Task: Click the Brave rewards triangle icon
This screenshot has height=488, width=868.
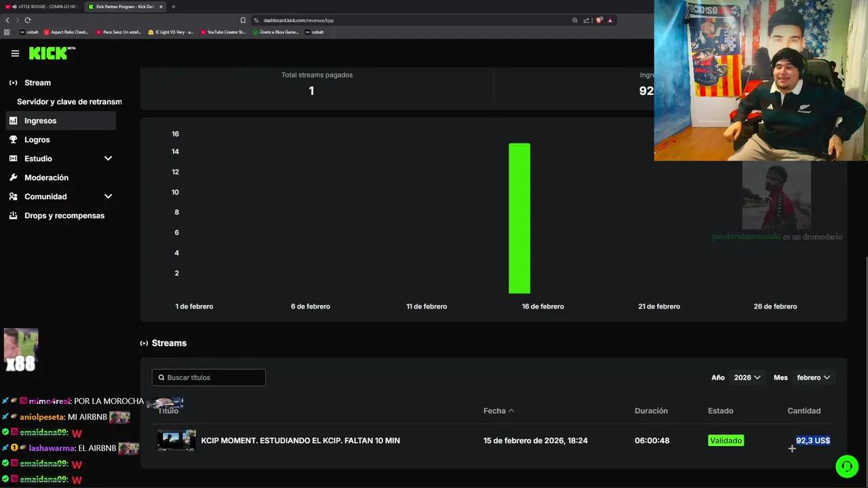Action: (x=610, y=20)
